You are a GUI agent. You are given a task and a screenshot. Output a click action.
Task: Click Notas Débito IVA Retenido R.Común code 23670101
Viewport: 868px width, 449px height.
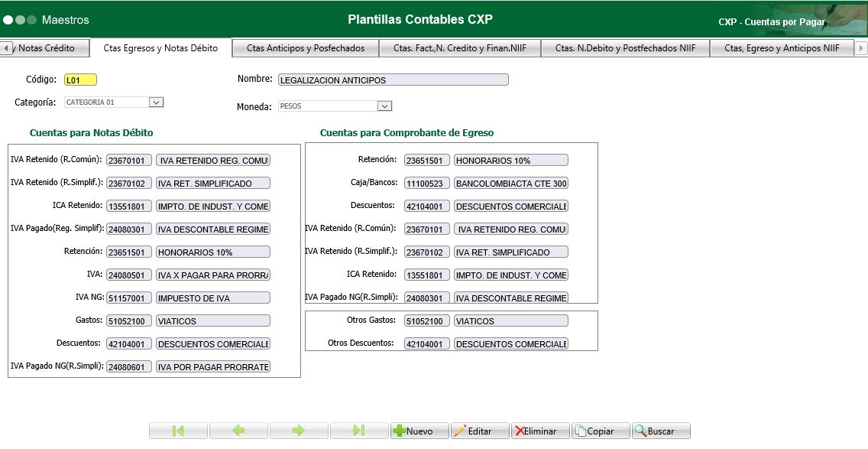pyautogui.click(x=129, y=160)
